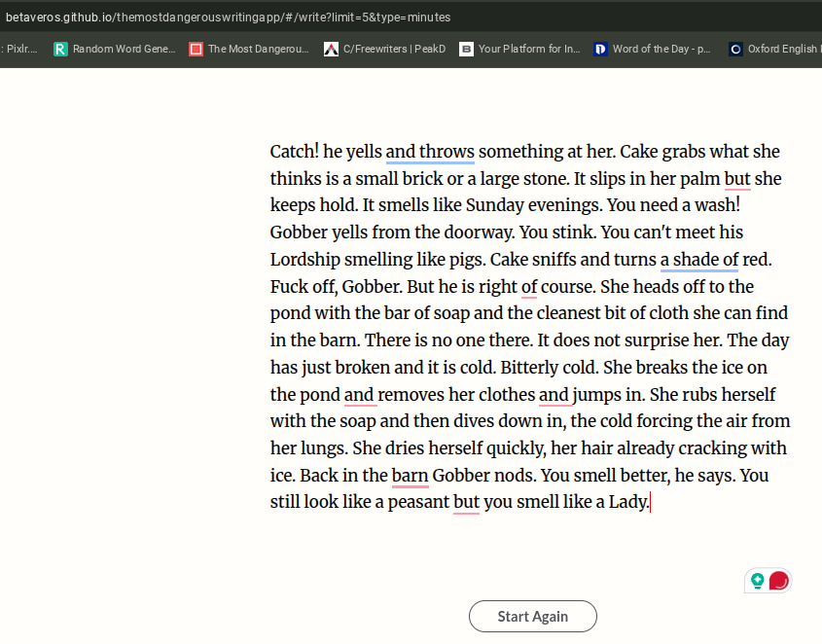The height and width of the screenshot is (644, 822).
Task: Open Word of the Day bookmark icon
Action: [x=600, y=49]
